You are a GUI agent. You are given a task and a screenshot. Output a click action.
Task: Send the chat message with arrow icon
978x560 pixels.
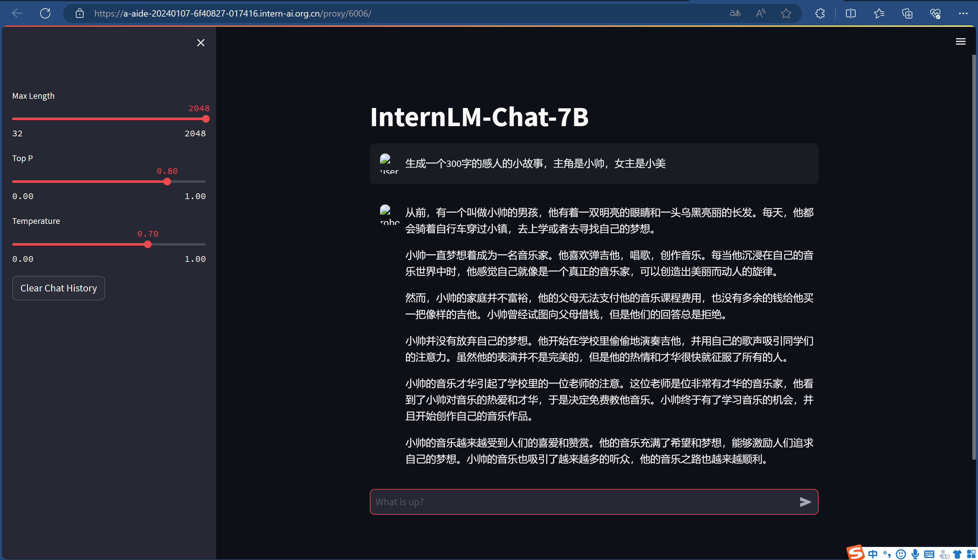805,502
